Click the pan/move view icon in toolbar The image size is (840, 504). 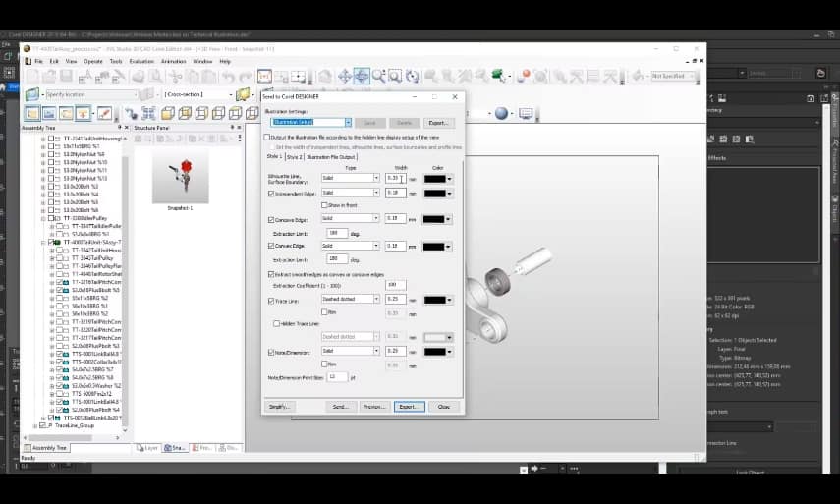[345, 76]
